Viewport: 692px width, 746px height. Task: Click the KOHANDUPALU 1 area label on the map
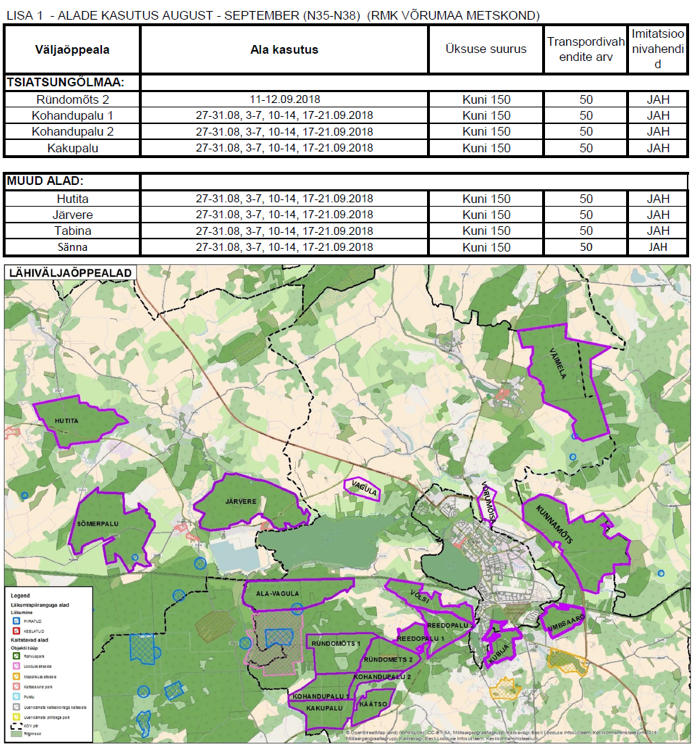click(x=321, y=696)
